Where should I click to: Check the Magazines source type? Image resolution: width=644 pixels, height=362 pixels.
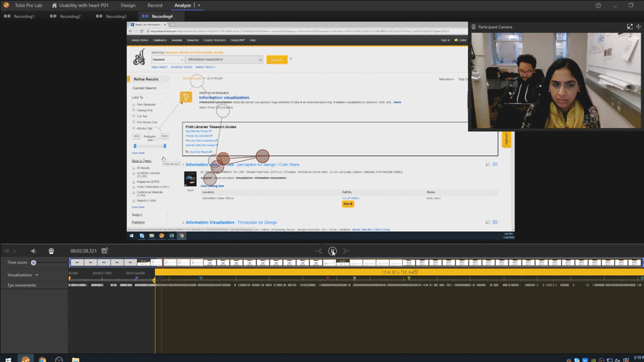coord(134,182)
